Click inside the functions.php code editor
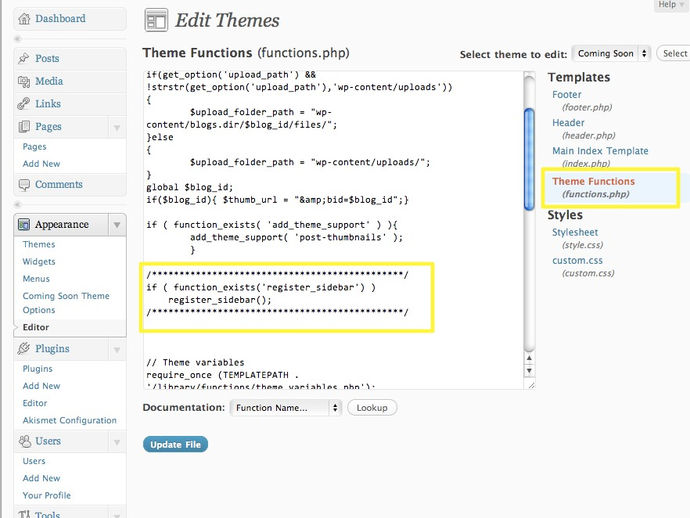690x518 pixels. (x=334, y=230)
